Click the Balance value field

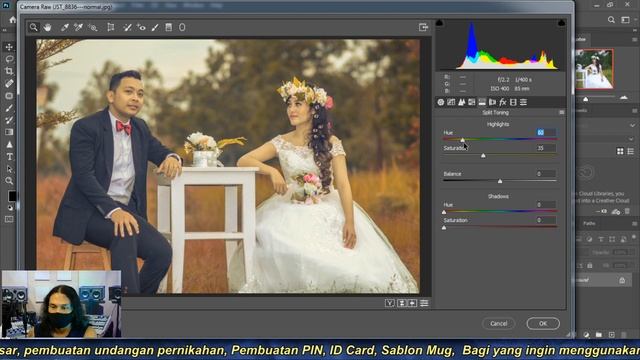point(546,173)
